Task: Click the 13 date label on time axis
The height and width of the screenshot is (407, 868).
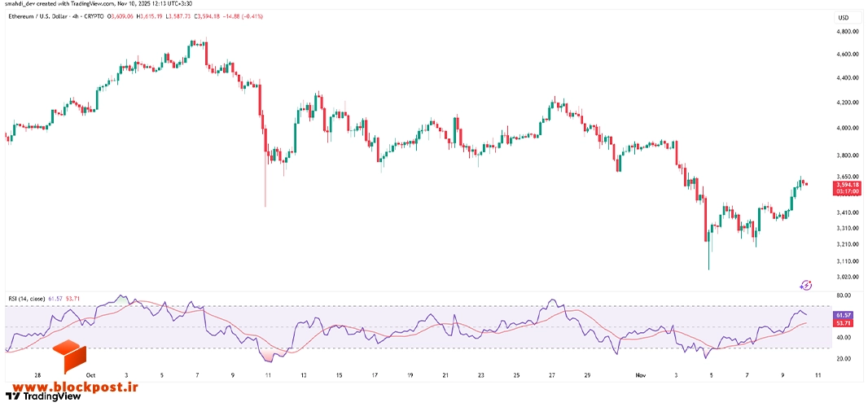Action: pos(304,375)
